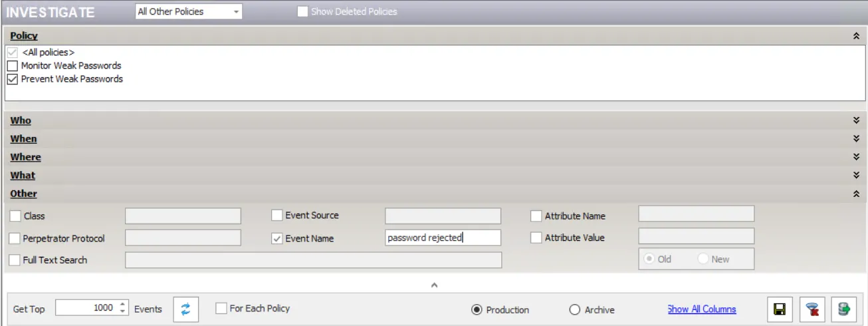868x326 pixels.
Task: Decrease the Get Top events count
Action: tap(122, 312)
